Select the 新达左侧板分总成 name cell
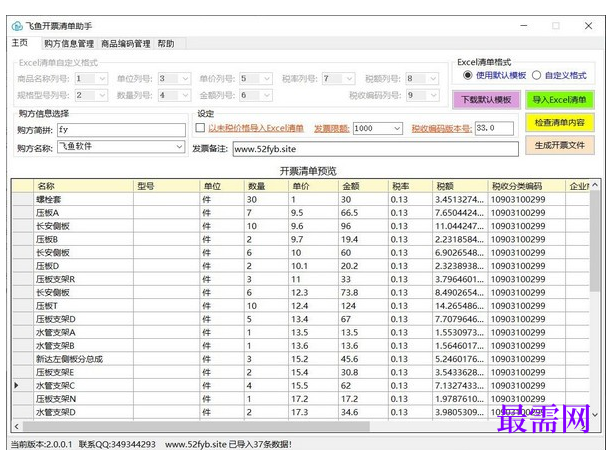Viewport: 609px width, 450px height. tap(84, 359)
